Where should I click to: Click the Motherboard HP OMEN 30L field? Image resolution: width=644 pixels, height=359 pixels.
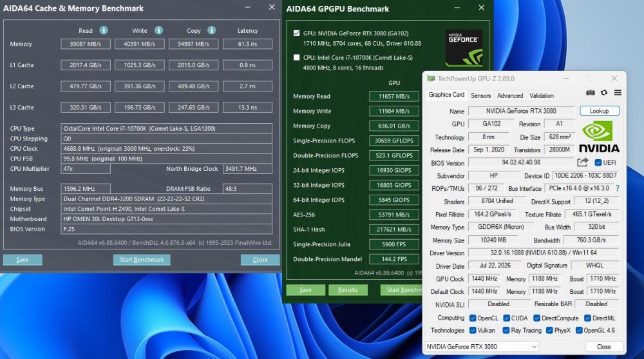click(166, 218)
